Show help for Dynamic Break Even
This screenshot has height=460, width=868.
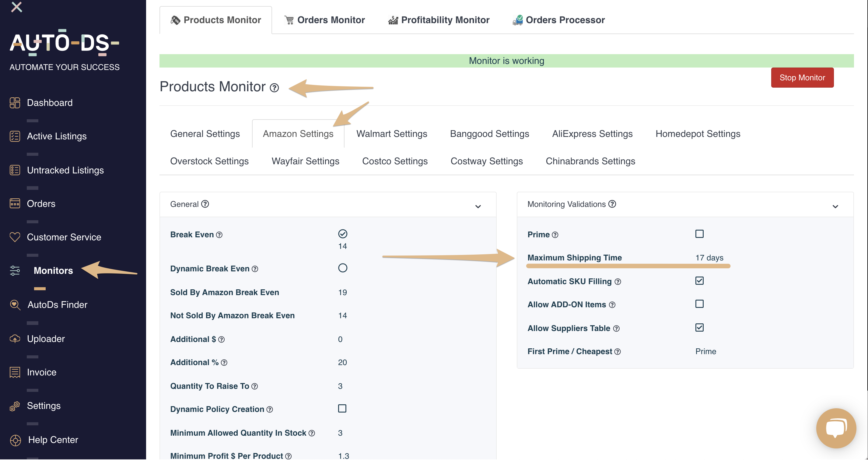coord(255,269)
